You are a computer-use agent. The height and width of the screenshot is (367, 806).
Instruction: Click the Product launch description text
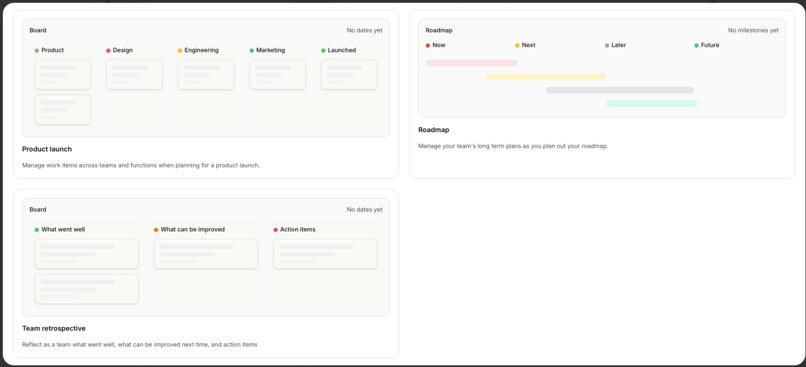pyautogui.click(x=141, y=166)
